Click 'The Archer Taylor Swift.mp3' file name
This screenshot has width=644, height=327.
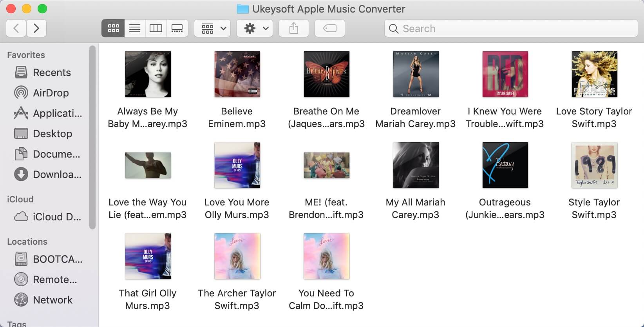[x=237, y=300]
